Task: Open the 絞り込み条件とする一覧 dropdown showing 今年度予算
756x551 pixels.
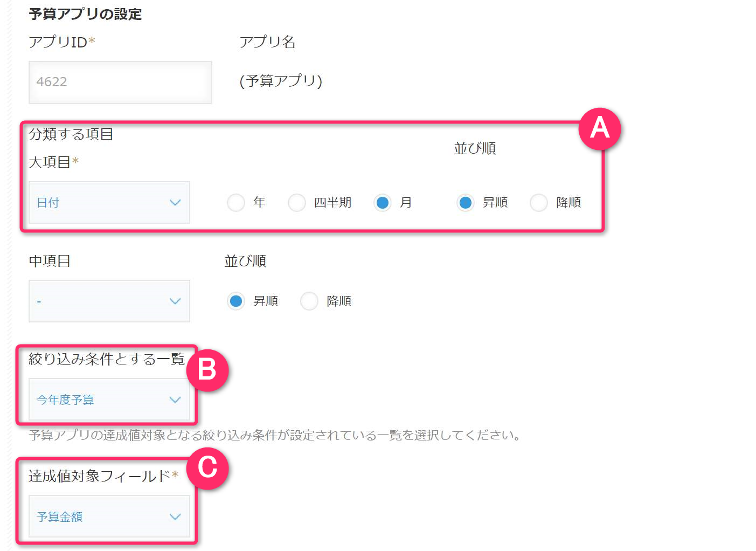Action: pyautogui.click(x=109, y=400)
